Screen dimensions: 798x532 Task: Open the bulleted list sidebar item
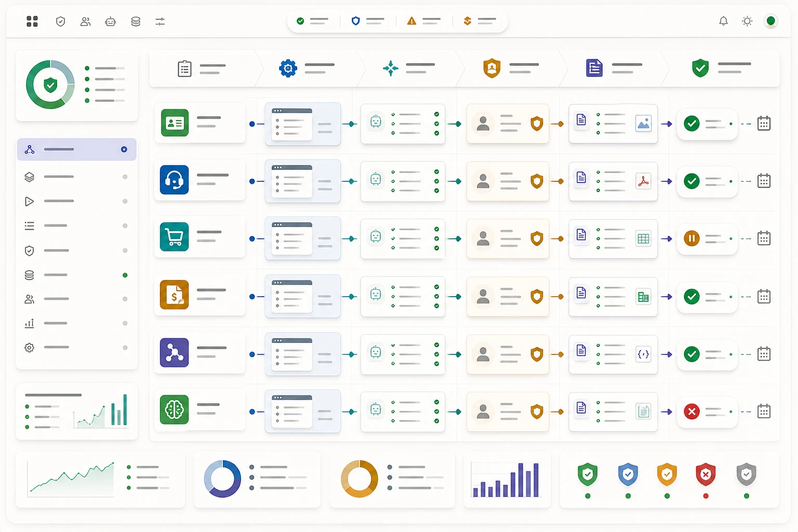point(77,225)
